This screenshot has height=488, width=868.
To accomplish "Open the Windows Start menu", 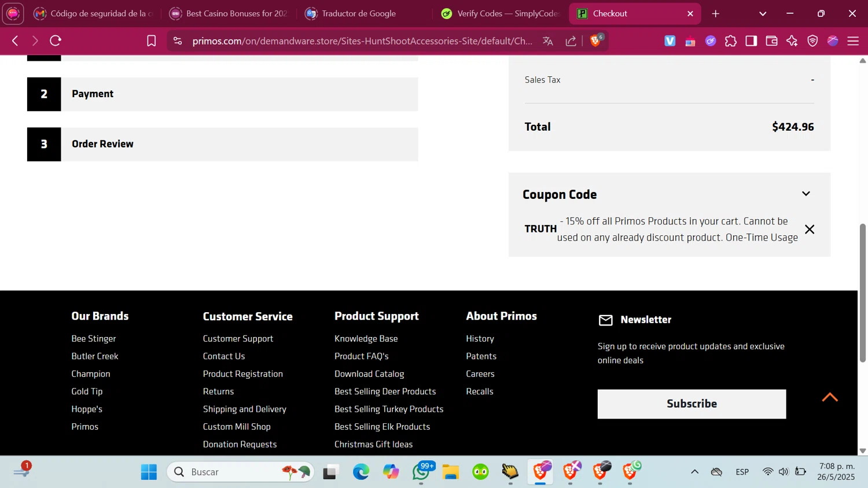I will (149, 472).
